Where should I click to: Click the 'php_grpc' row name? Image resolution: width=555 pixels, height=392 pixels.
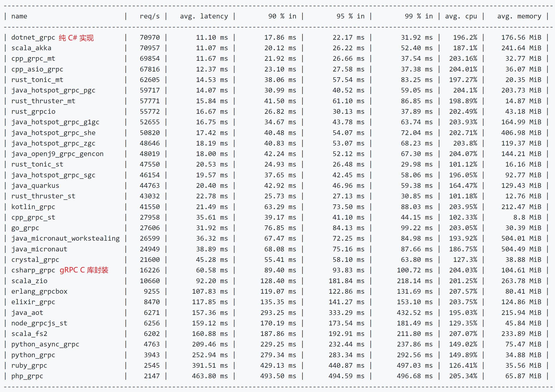click(x=27, y=376)
